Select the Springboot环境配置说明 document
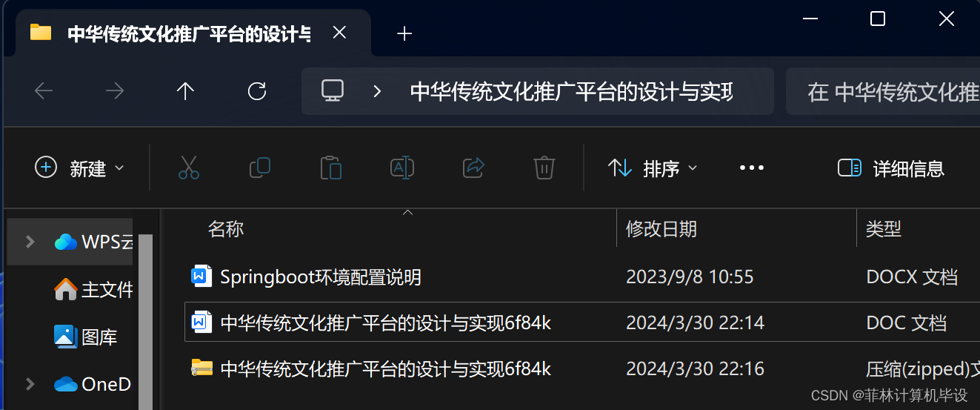 click(x=321, y=277)
